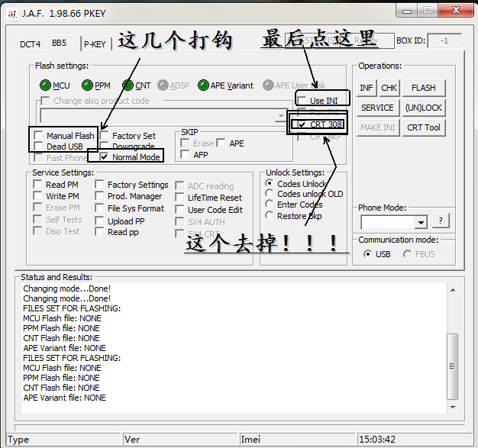Click the Ver status bar cell
Image resolution: width=478 pixels, height=448 pixels.
coord(180,439)
